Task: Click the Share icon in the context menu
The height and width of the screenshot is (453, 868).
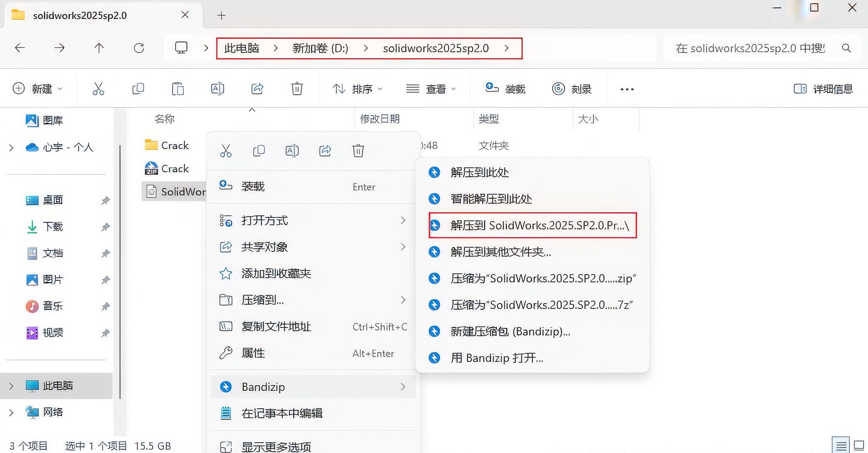Action: point(325,151)
